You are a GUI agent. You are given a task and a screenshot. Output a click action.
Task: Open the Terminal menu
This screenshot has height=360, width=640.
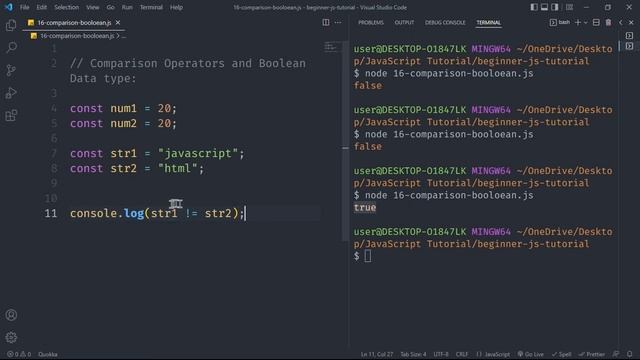(x=151, y=7)
